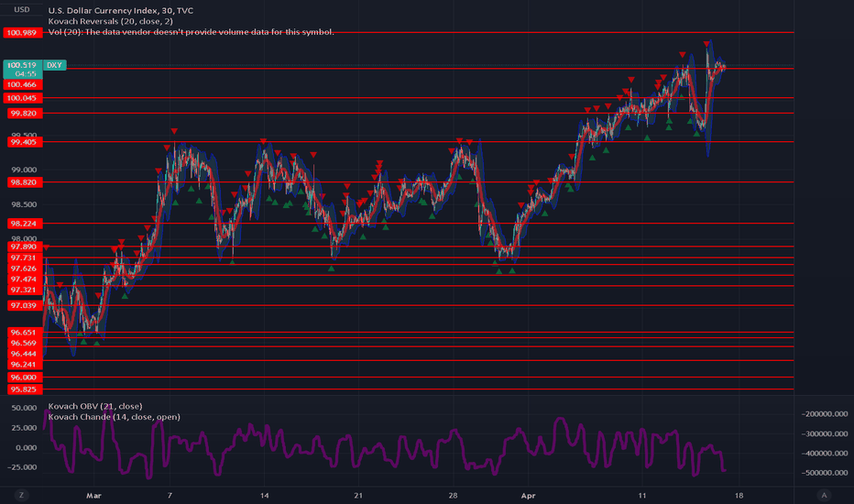Select the Kovach OBV (21, close) legend
This screenshot has height=504, width=854.
pyautogui.click(x=95, y=406)
